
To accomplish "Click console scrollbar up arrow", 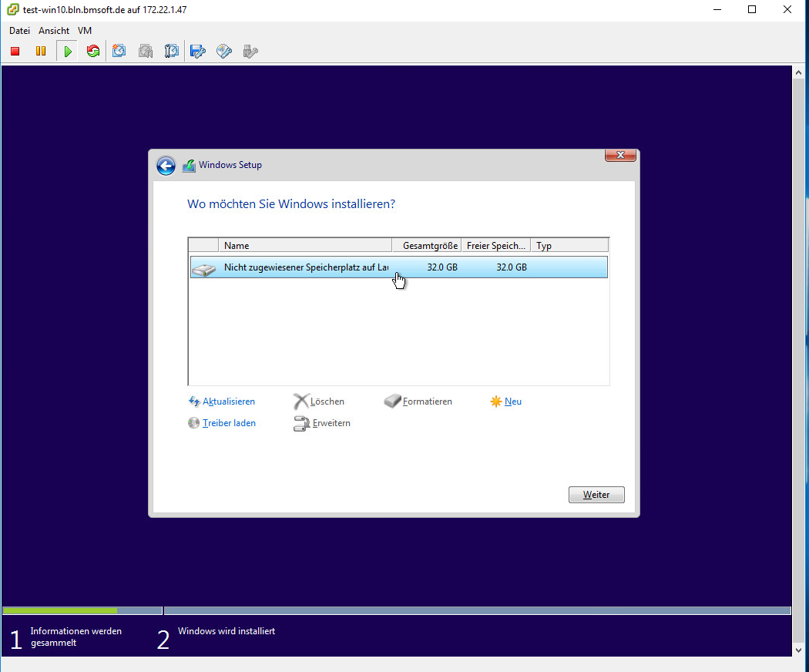I will 799,72.
